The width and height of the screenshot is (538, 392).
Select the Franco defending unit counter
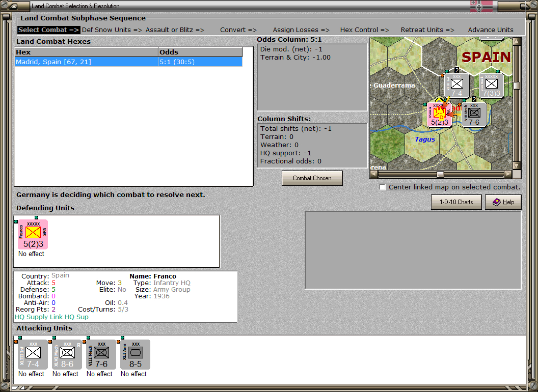33,234
